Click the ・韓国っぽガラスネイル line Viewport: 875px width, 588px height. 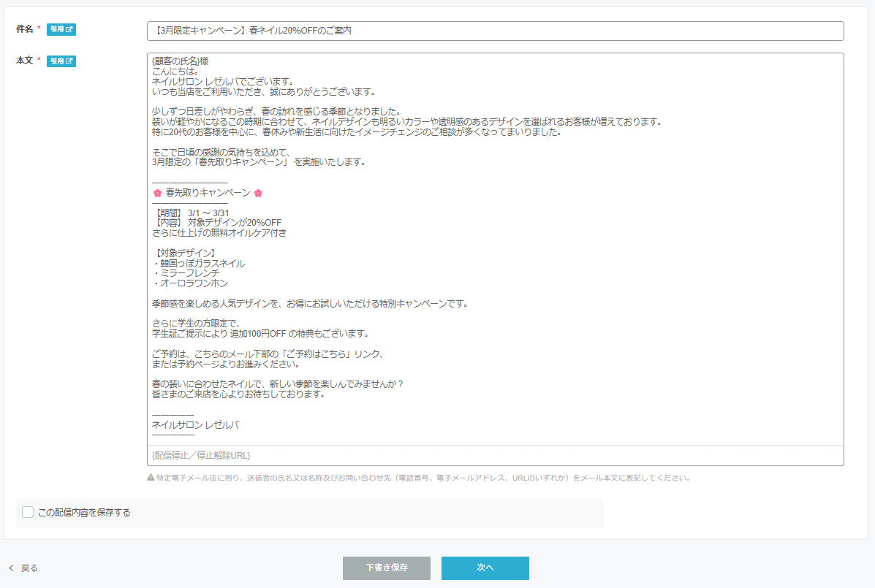tap(198, 264)
